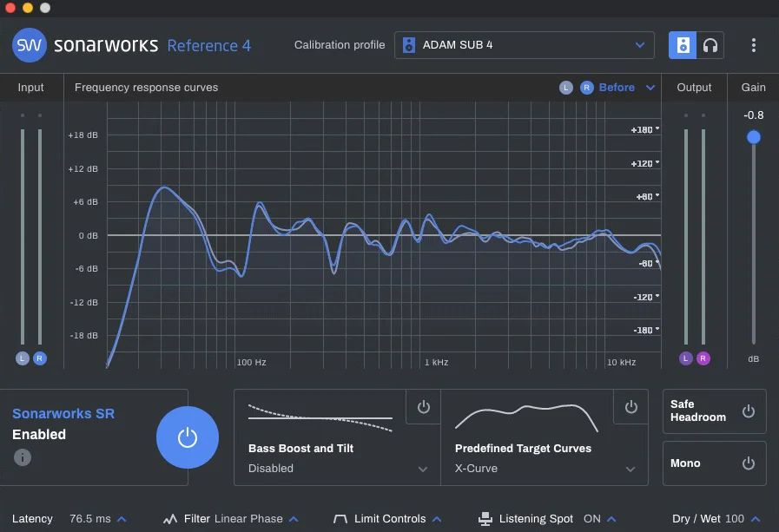Toggle left channel L curve in graph header

click(566, 88)
